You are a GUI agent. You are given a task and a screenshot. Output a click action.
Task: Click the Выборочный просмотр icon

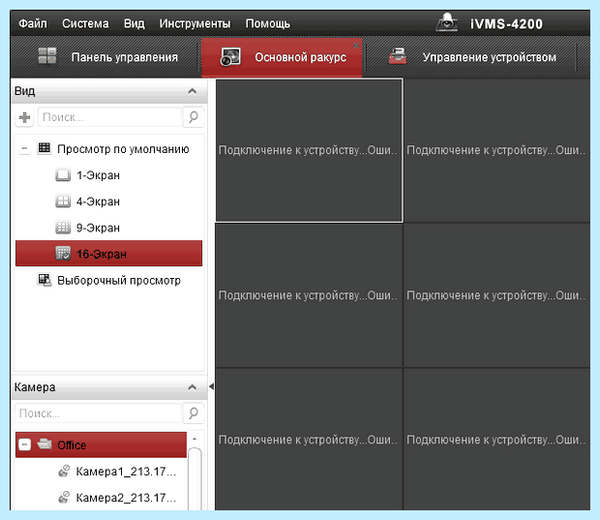click(x=45, y=280)
